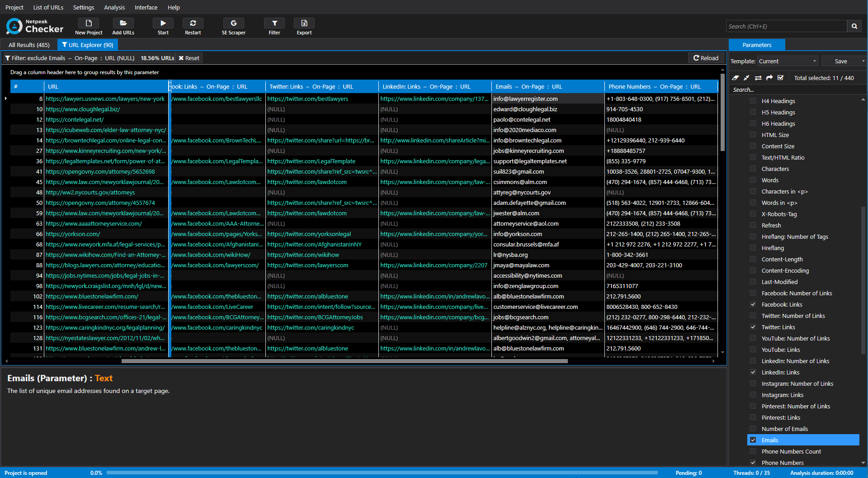The width and height of the screenshot is (868, 478).
Task: Open the www.cloughlegal.biz URL link
Action: [83, 109]
